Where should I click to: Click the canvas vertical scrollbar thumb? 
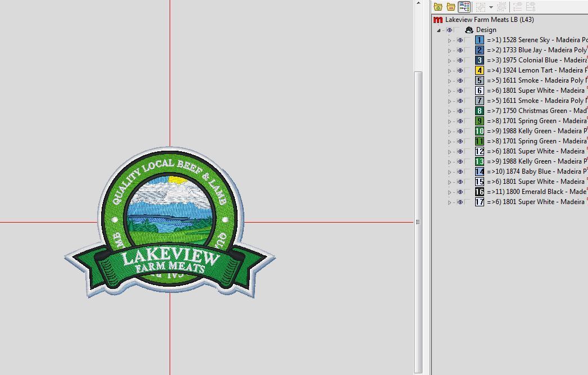418,222
